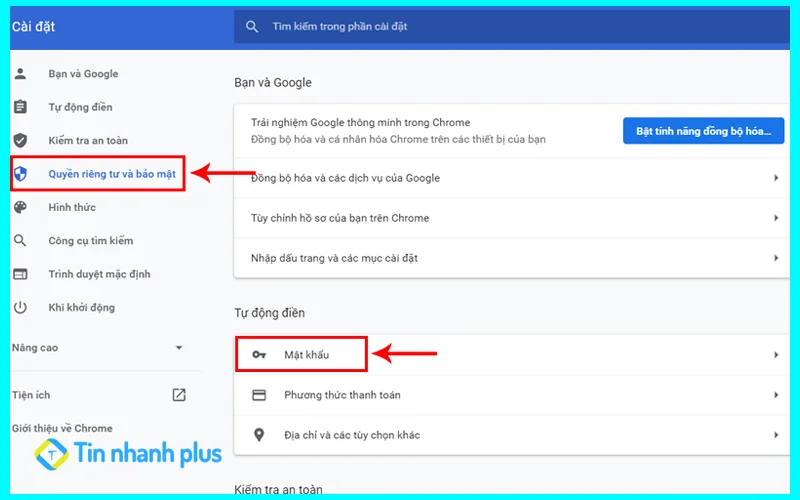Expand Đồng bộ hóa và các dịch vụ của Google arrow

point(776,178)
